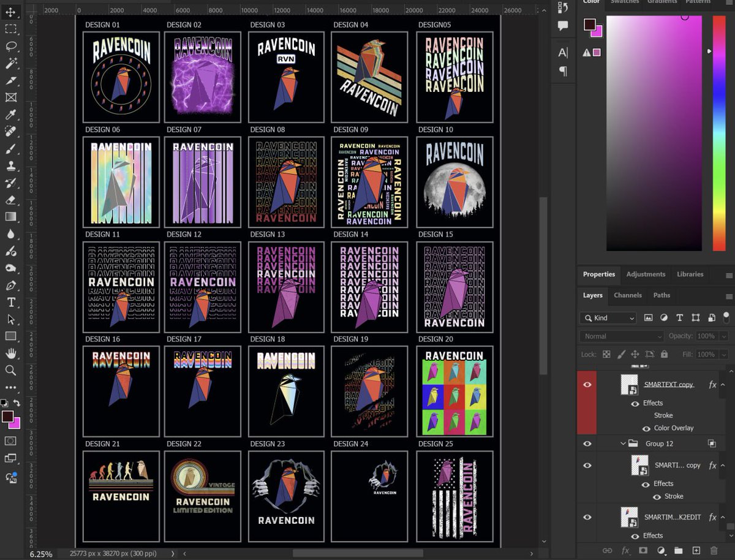The image size is (735, 560).
Task: Click the zoom percentage 6.25% field
Action: [x=41, y=554]
